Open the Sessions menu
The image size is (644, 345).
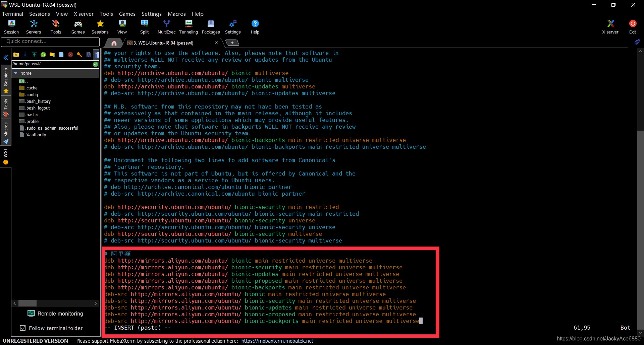click(x=40, y=14)
